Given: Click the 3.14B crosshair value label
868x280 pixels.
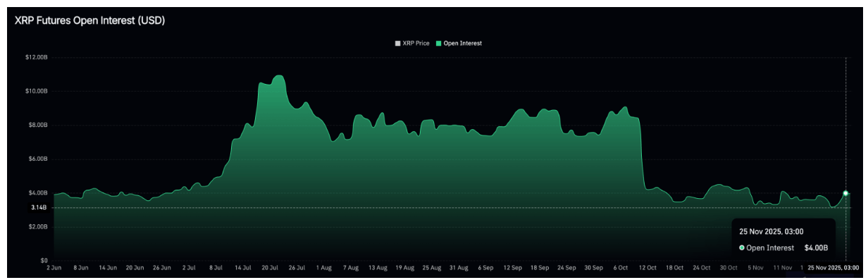Looking at the screenshot, I should [x=39, y=207].
